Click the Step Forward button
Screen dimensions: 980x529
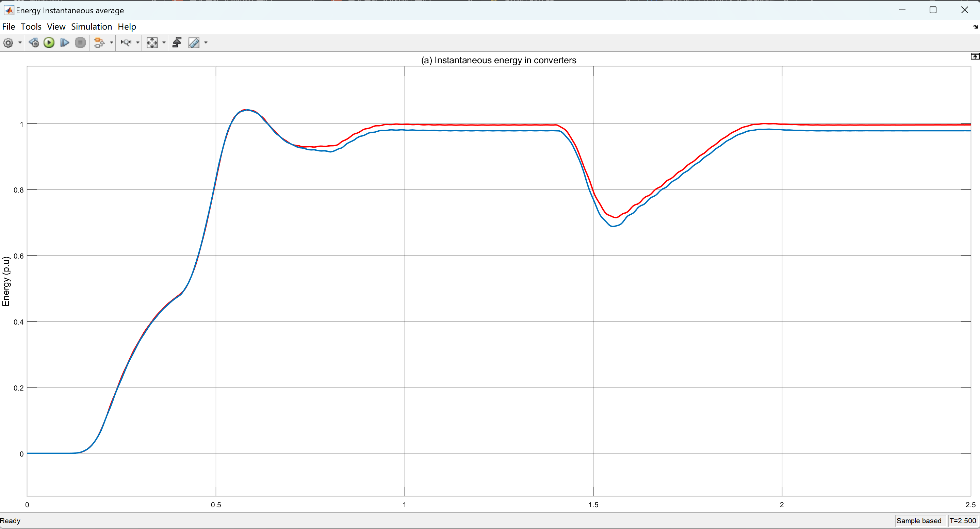pyautogui.click(x=65, y=43)
